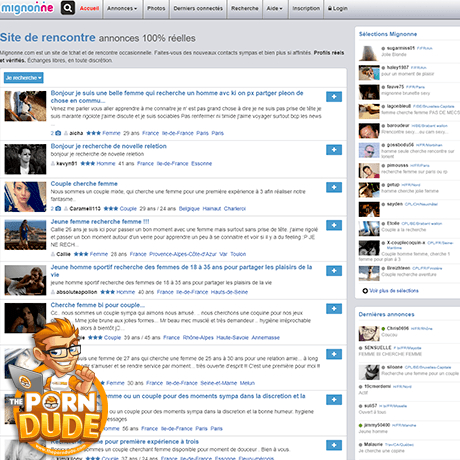Click the circle icon beside Voir plus de sélections
This screenshot has height=460, width=460.
click(365, 291)
